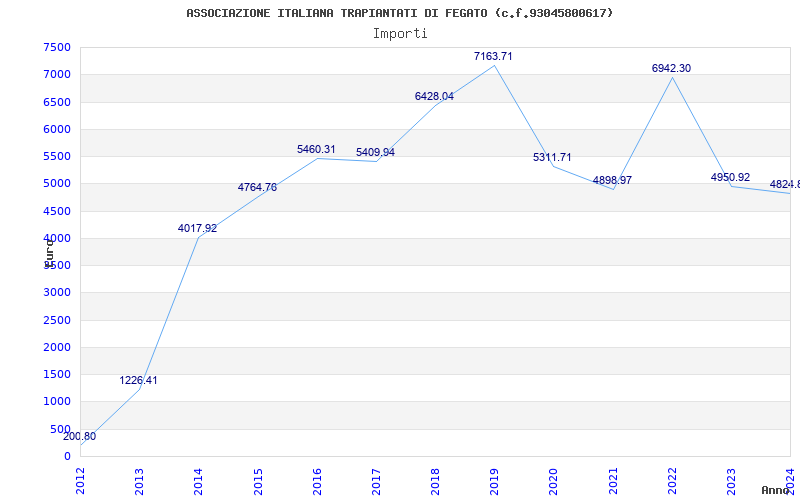Click data label 200.80
This screenshot has height=500, width=800.
79,437
